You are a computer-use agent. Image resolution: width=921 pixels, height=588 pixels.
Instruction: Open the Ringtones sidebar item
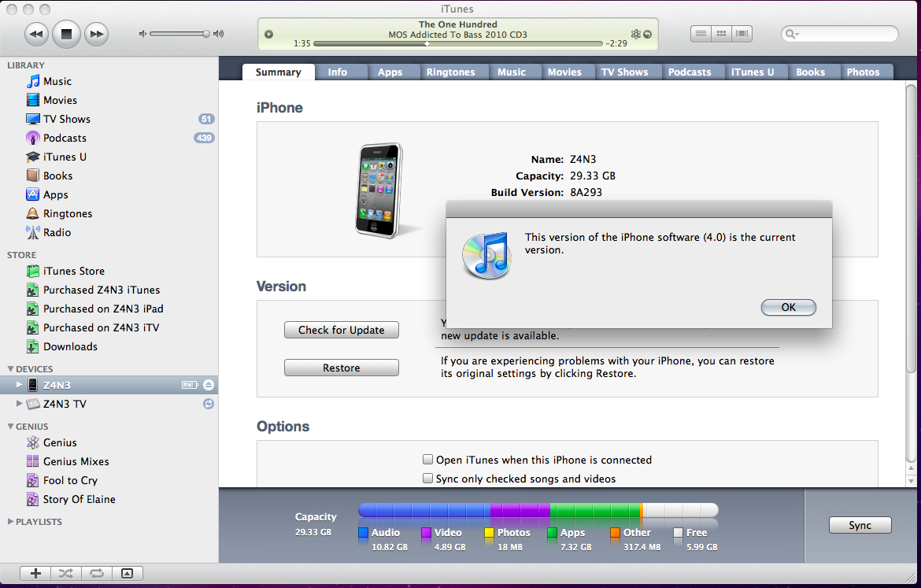(x=67, y=213)
